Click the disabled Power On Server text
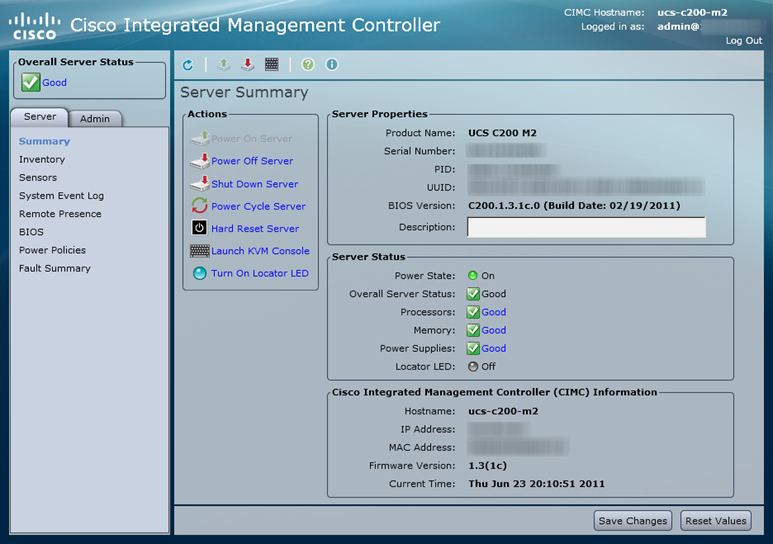Viewport: 773px width, 544px height. (x=251, y=139)
